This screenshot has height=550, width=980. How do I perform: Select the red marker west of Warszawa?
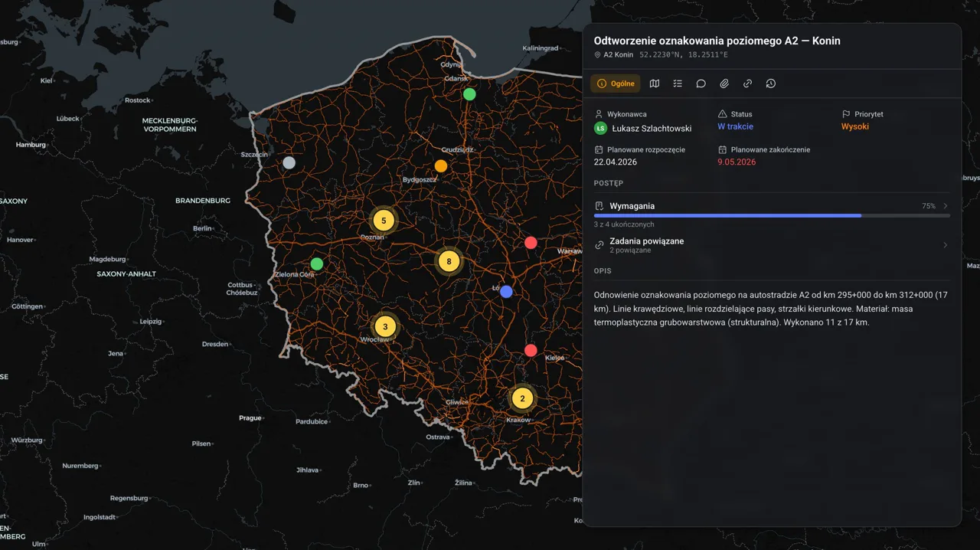click(531, 243)
